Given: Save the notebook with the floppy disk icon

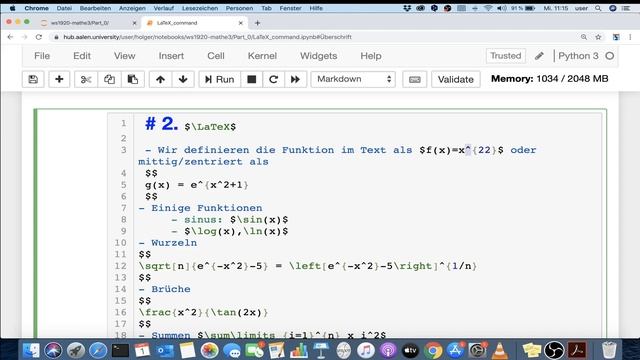Looking at the screenshot, I should (x=33, y=79).
